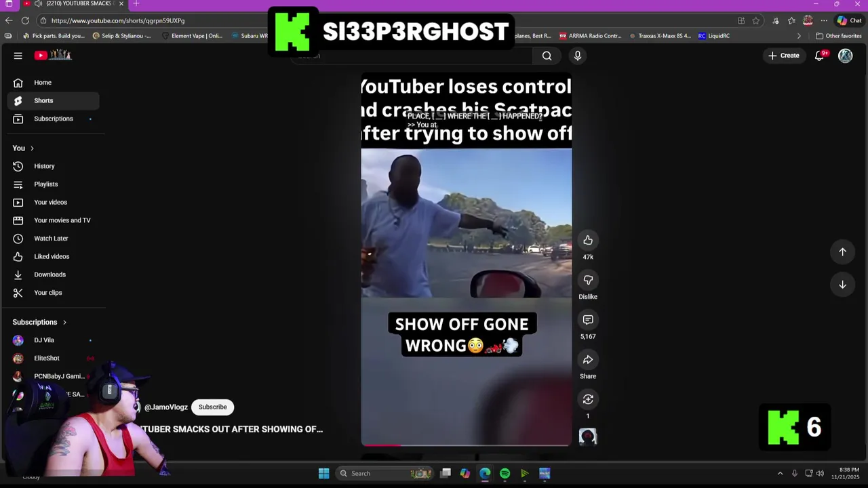This screenshot has height=488, width=868.
Task: Expand the You section
Action: 23,148
